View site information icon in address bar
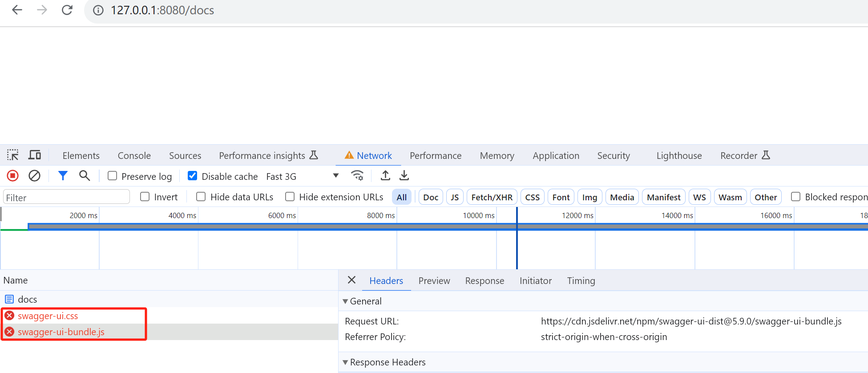This screenshot has width=868, height=373. pos(98,10)
